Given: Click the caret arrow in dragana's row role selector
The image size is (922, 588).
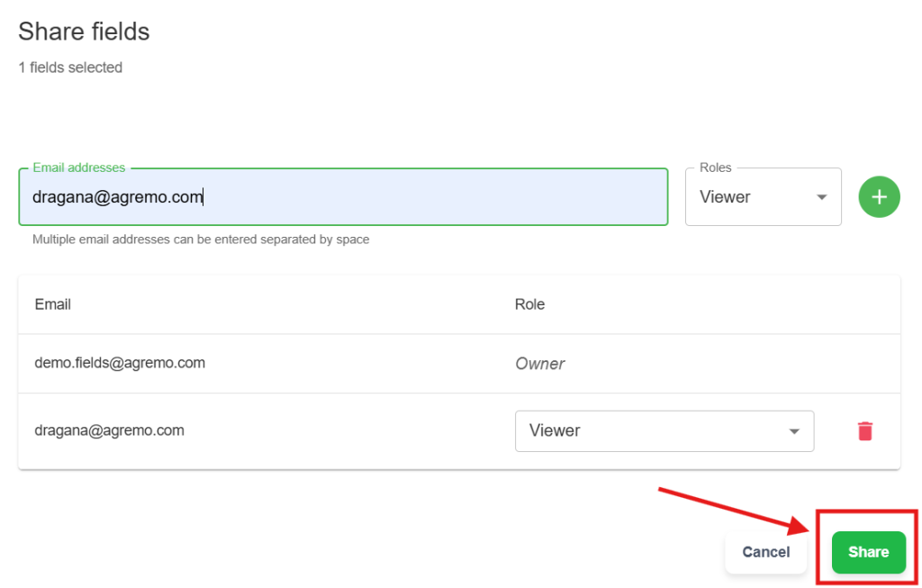Looking at the screenshot, I should [794, 431].
